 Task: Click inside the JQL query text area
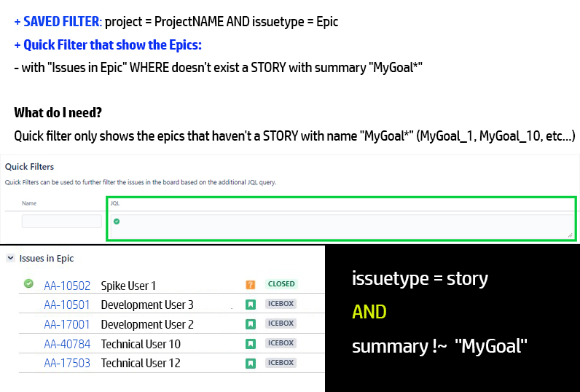342,227
